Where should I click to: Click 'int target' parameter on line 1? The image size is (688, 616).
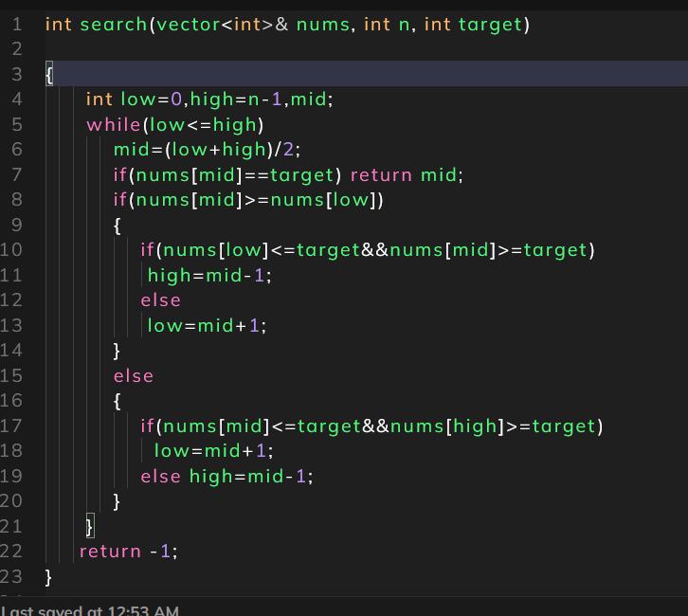pos(473,25)
